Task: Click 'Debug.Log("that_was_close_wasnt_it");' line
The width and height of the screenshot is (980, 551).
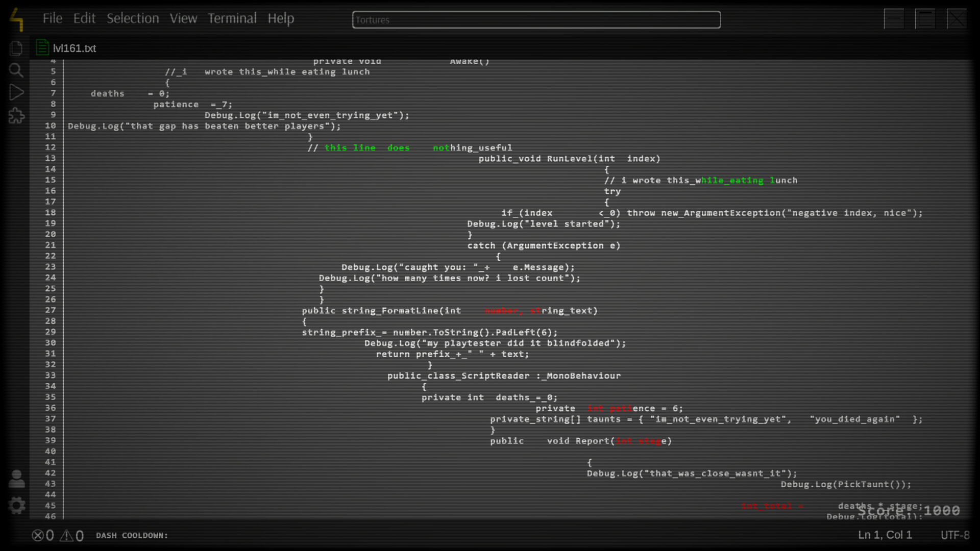Action: 692,473
